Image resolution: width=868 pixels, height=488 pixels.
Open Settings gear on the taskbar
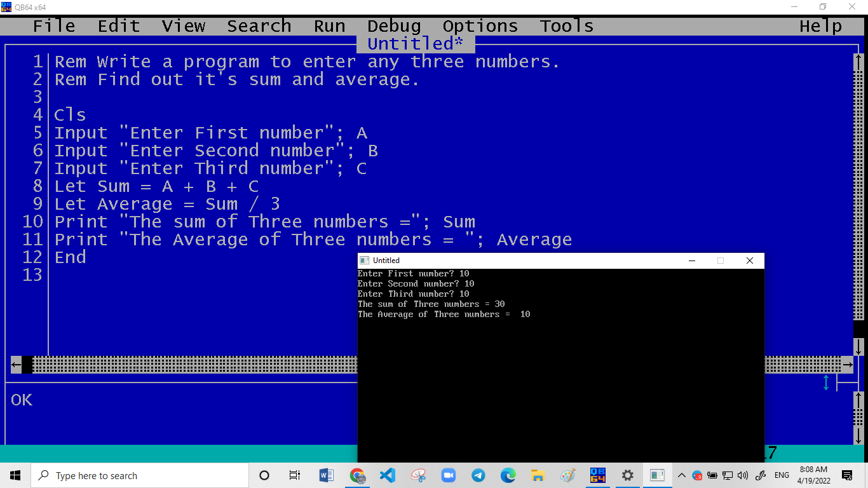point(628,475)
